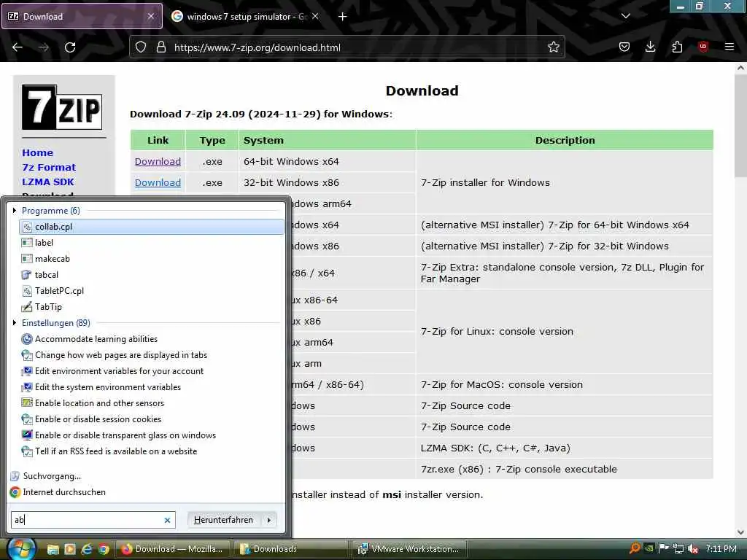Click the orange magnifier tray icon
The width and height of the screenshot is (747, 560).
click(x=635, y=548)
